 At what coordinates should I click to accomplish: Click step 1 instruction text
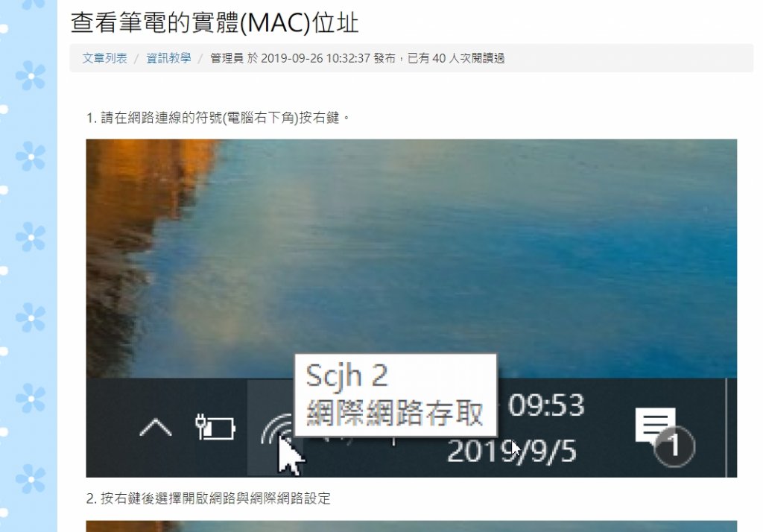tap(218, 118)
